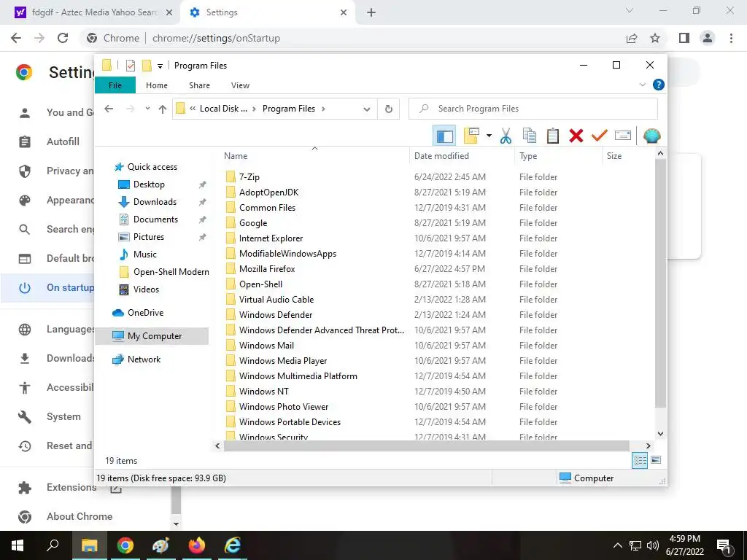Click the Properties checkmark icon in title bar
Screen dimensions: 747x560
pyautogui.click(x=130, y=66)
